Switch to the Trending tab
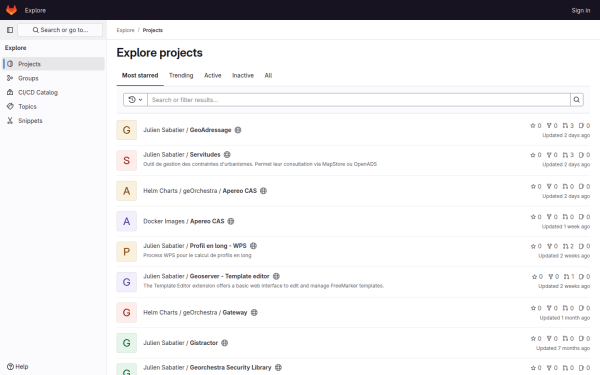The image size is (600, 375). click(x=181, y=75)
